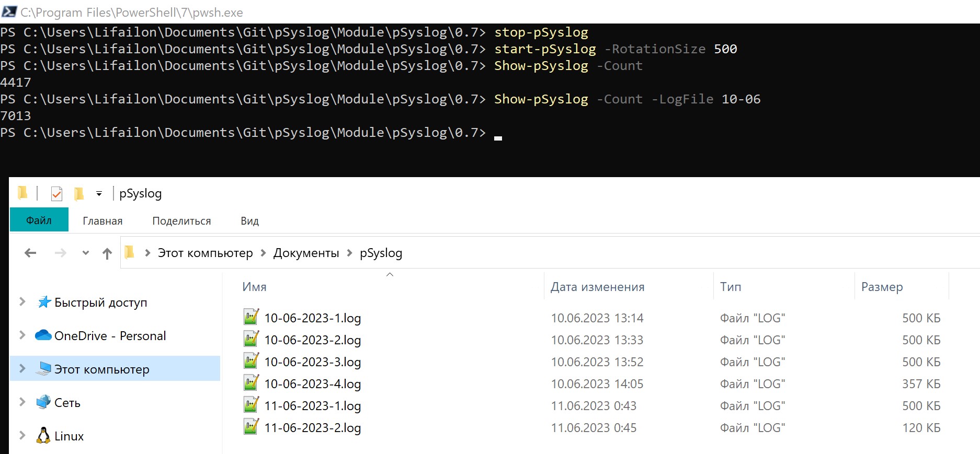Viewport: 980px width, 454px height.
Task: Open the Файл ribbon tab
Action: [39, 220]
